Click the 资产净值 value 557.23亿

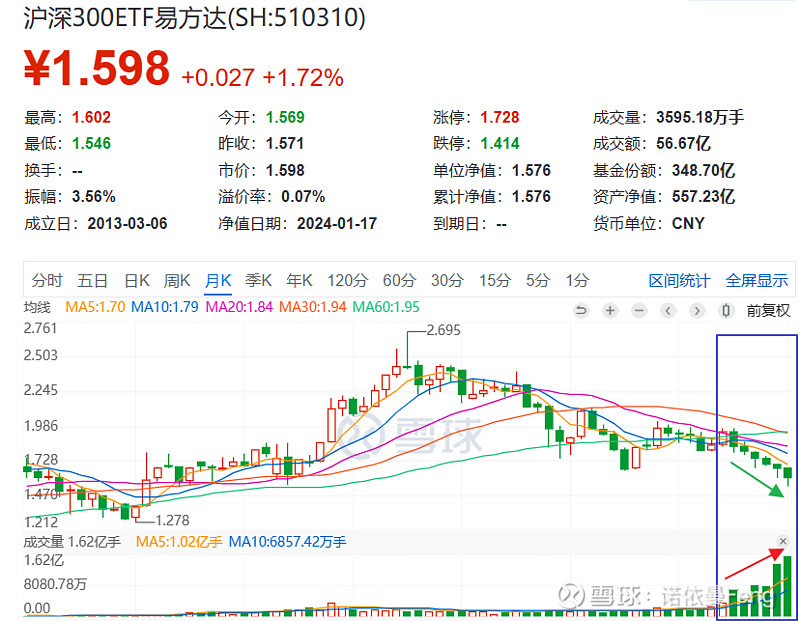(x=704, y=196)
